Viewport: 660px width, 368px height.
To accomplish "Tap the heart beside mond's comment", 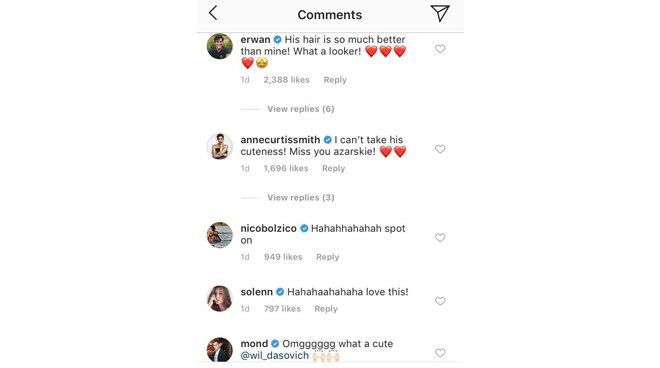I will (x=440, y=353).
